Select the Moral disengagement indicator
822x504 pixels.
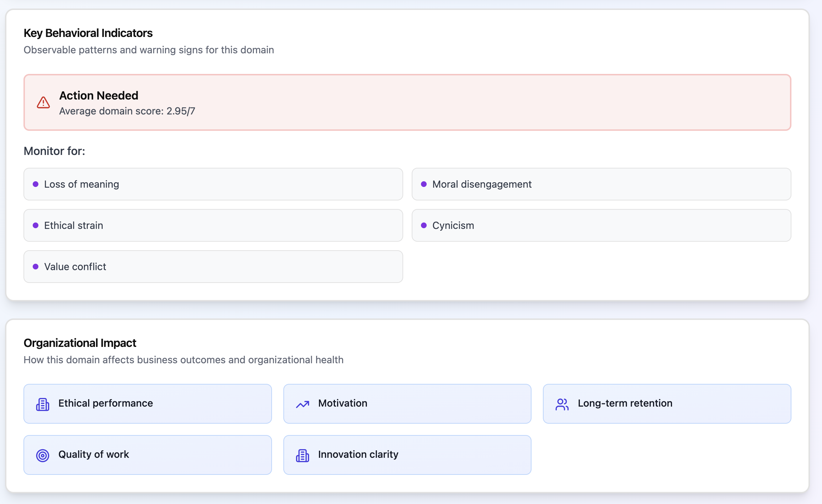point(601,184)
